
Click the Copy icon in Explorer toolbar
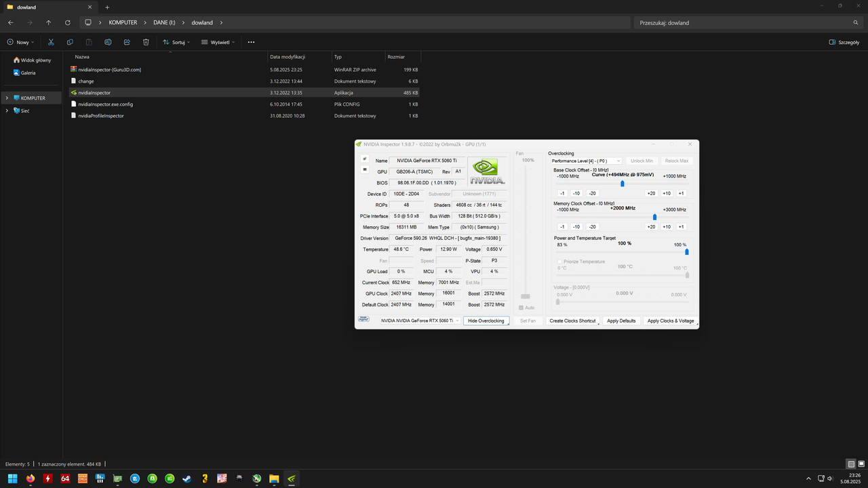click(70, 42)
